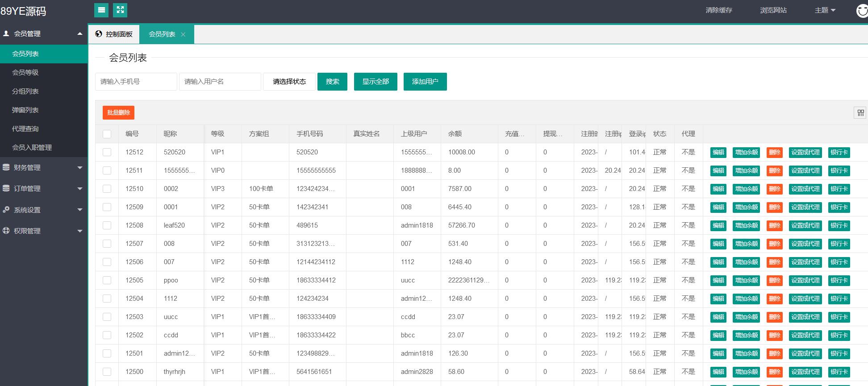Click the sidebar collapse menu icon
This screenshot has width=868, height=386.
coord(101,10)
